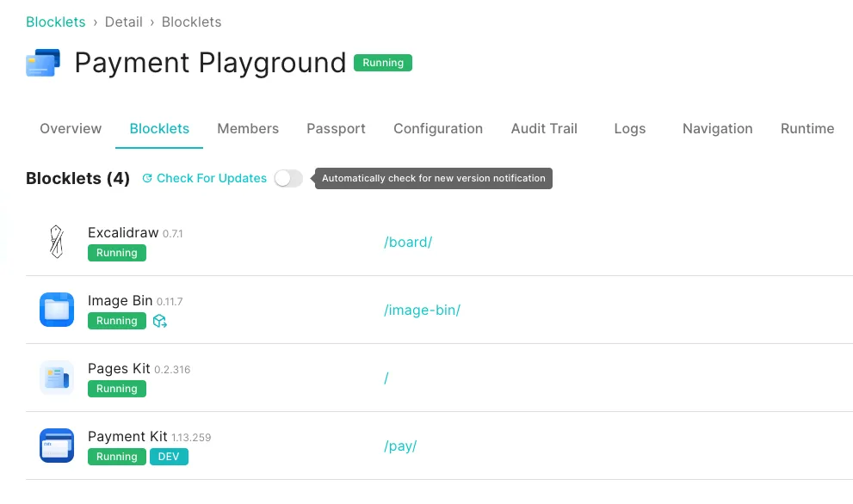
Task: Click Pages Kit's Running status badge
Action: 117,389
